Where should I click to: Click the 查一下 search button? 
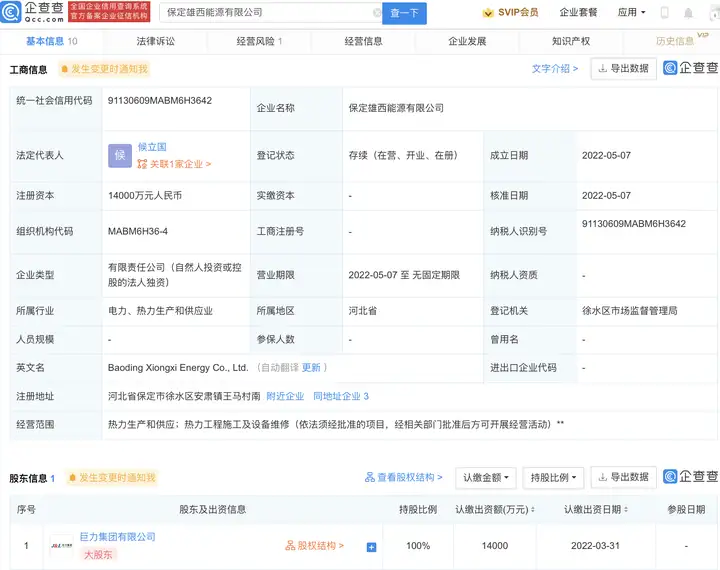coord(405,13)
